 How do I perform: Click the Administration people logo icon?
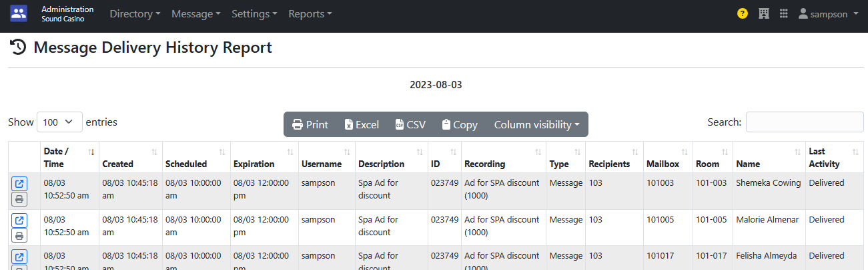pos(19,13)
